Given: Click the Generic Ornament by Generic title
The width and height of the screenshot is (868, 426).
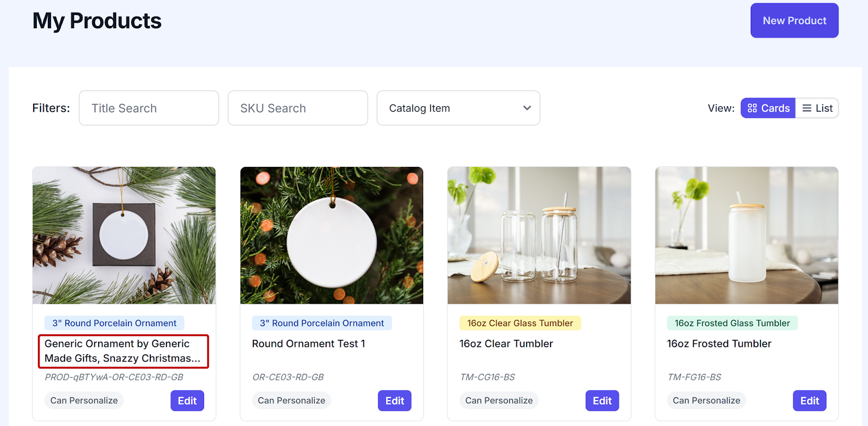Looking at the screenshot, I should pyautogui.click(x=123, y=351).
